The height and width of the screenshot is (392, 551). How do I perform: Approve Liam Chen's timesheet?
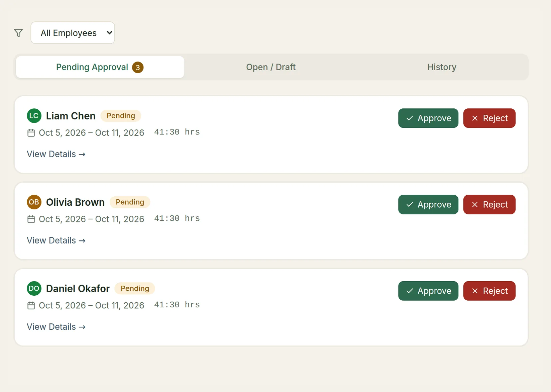(x=428, y=118)
